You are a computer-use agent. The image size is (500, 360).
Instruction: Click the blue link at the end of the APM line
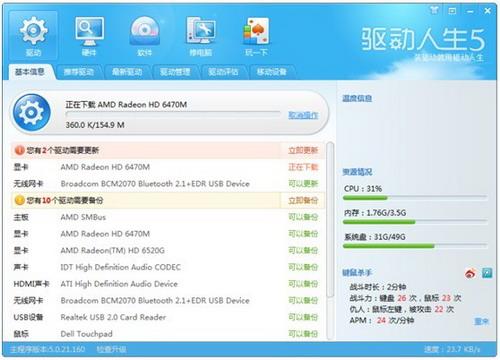(x=481, y=321)
